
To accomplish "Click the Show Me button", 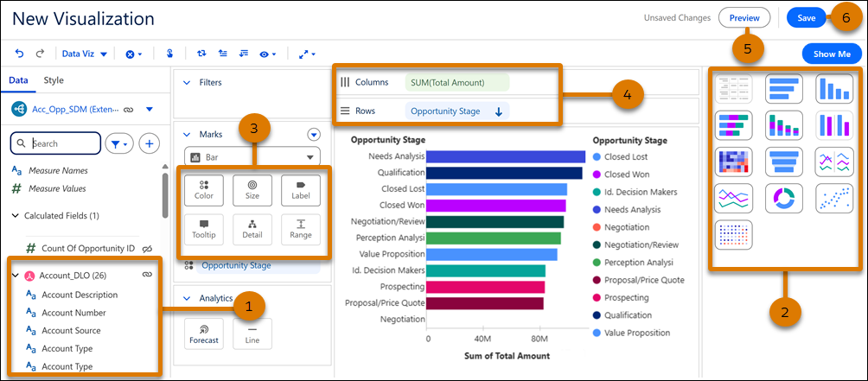I will pos(832,54).
